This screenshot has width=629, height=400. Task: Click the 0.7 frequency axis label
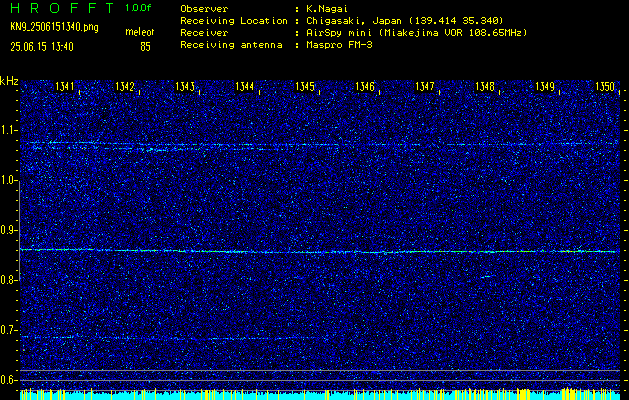pos(8,330)
